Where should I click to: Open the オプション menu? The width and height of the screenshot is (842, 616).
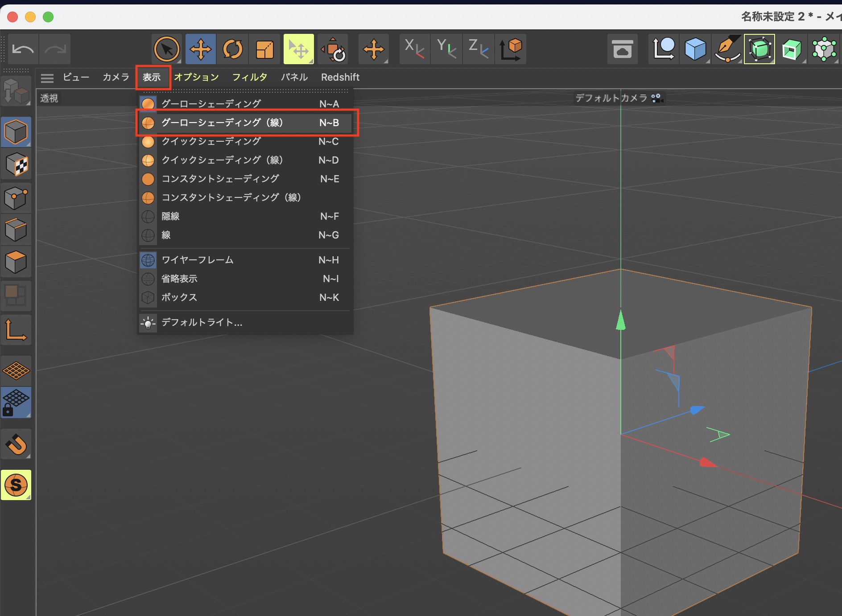point(196,77)
